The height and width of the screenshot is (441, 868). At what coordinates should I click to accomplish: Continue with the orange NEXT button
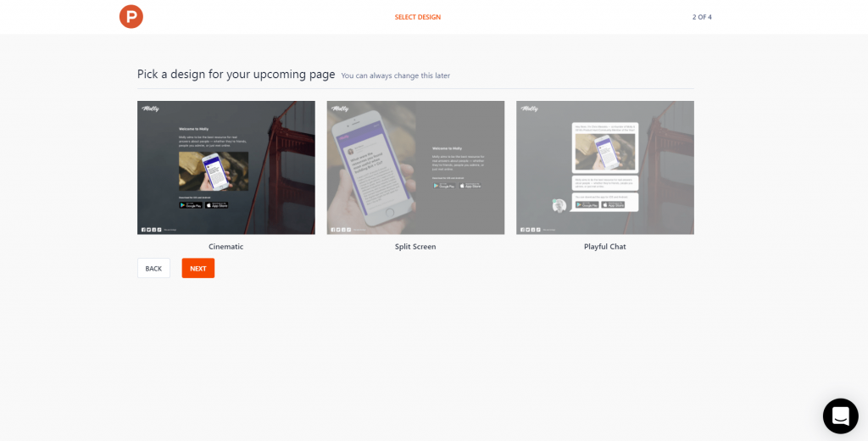coord(198,268)
